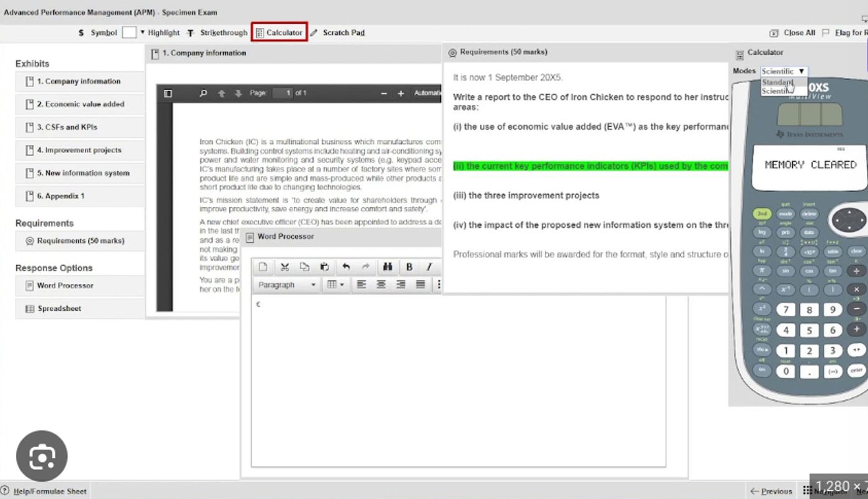Toggle the Strikethrough tool
This screenshot has height=499, width=868.
point(218,33)
